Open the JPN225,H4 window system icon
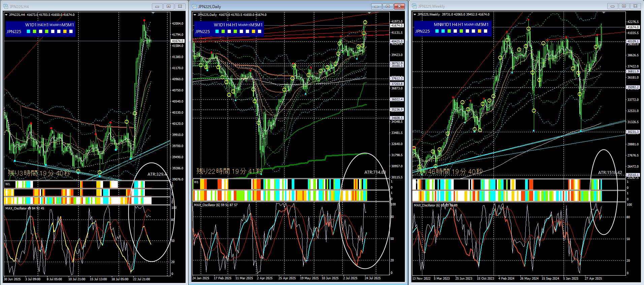Viewport: 644px width, 285px height. [5, 6]
